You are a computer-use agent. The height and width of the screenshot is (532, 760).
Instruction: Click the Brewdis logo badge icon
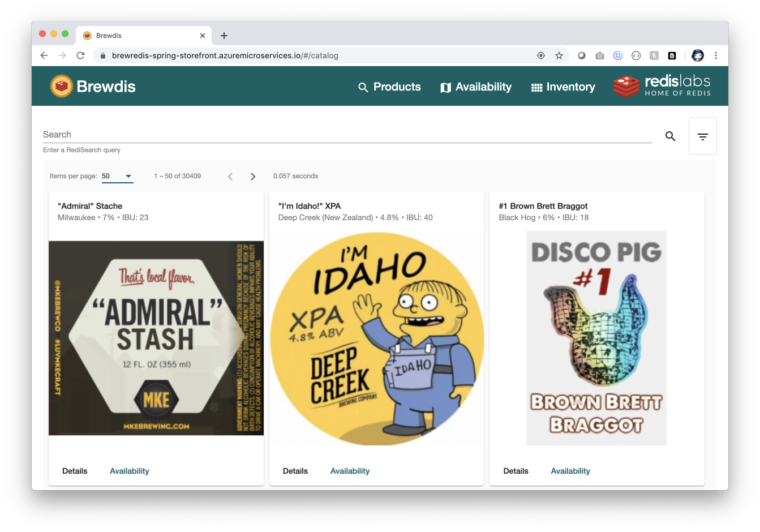pos(62,87)
